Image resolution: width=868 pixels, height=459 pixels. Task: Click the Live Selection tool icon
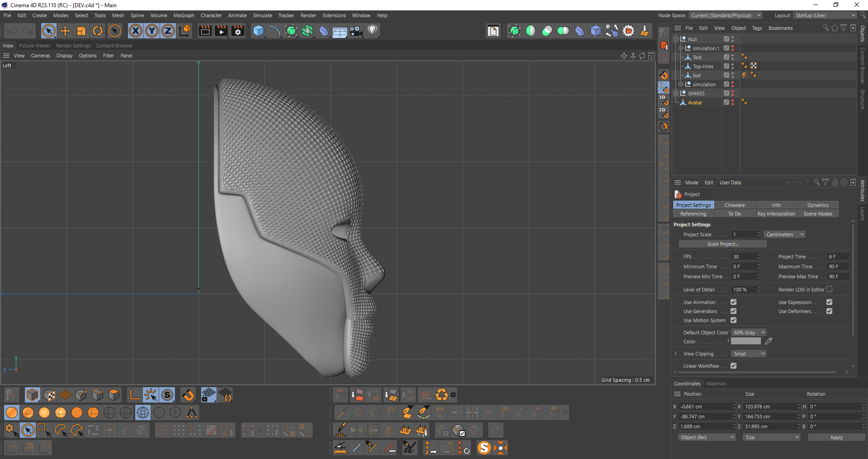(x=49, y=31)
